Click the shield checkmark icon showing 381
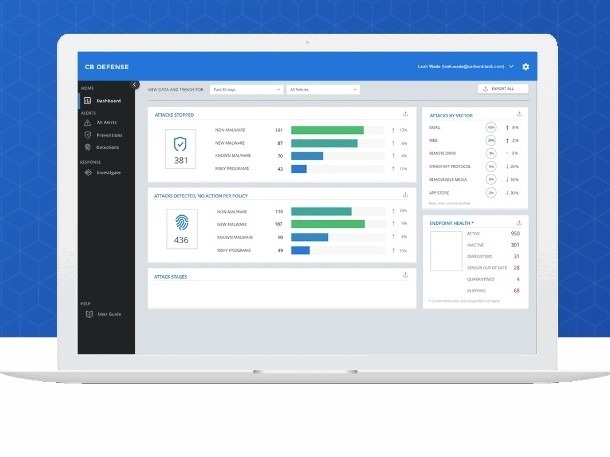The height and width of the screenshot is (457, 610). 180,144
